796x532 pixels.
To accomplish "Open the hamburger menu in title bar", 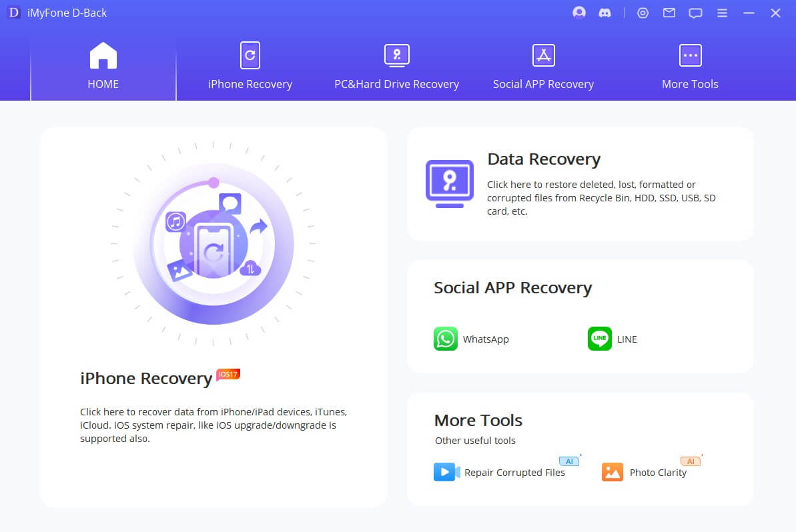I will [x=722, y=13].
